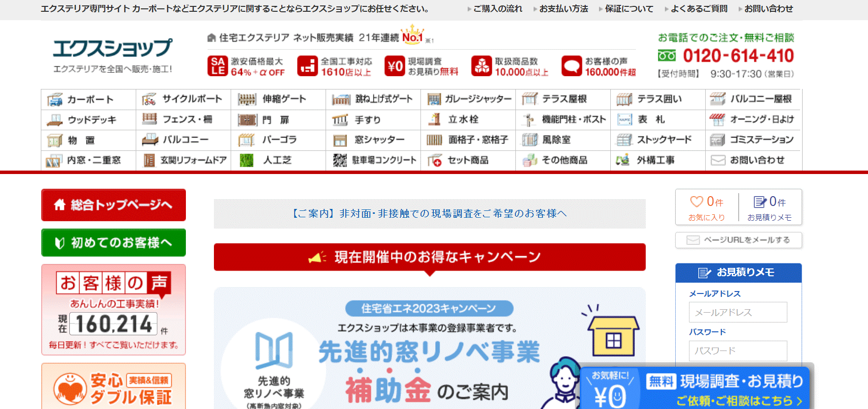The width and height of the screenshot is (868, 409).
Task: Select the 手すり handrail icon
Action: (340, 120)
